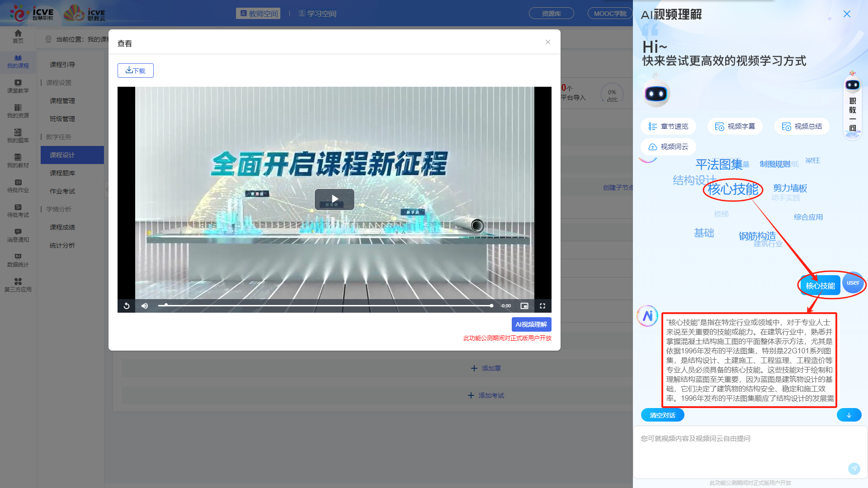Open 消息通知 notifications icon

click(18, 235)
